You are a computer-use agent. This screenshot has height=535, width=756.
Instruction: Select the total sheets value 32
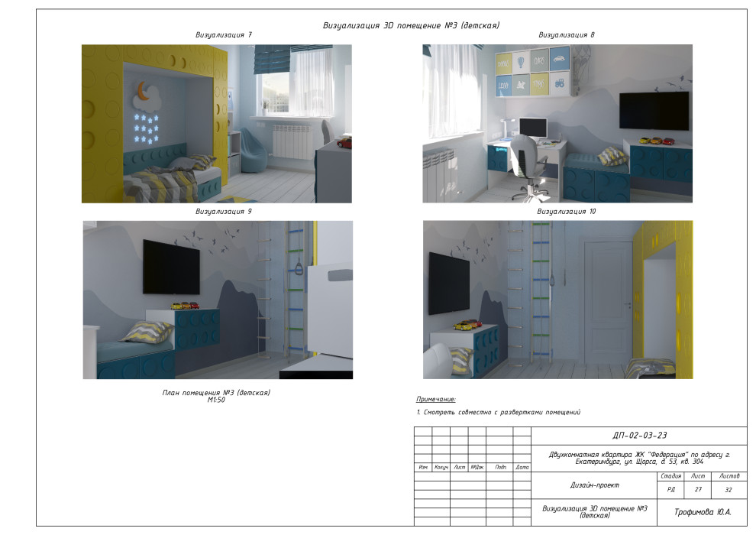(x=729, y=490)
